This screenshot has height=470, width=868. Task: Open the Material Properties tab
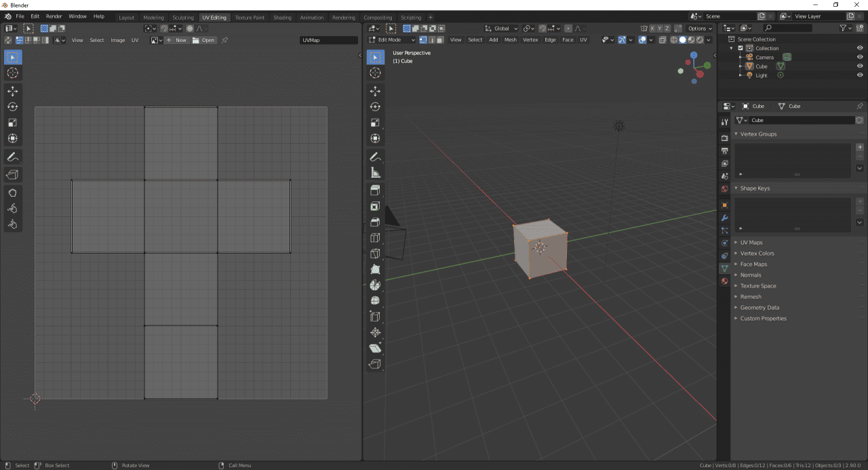tap(724, 281)
